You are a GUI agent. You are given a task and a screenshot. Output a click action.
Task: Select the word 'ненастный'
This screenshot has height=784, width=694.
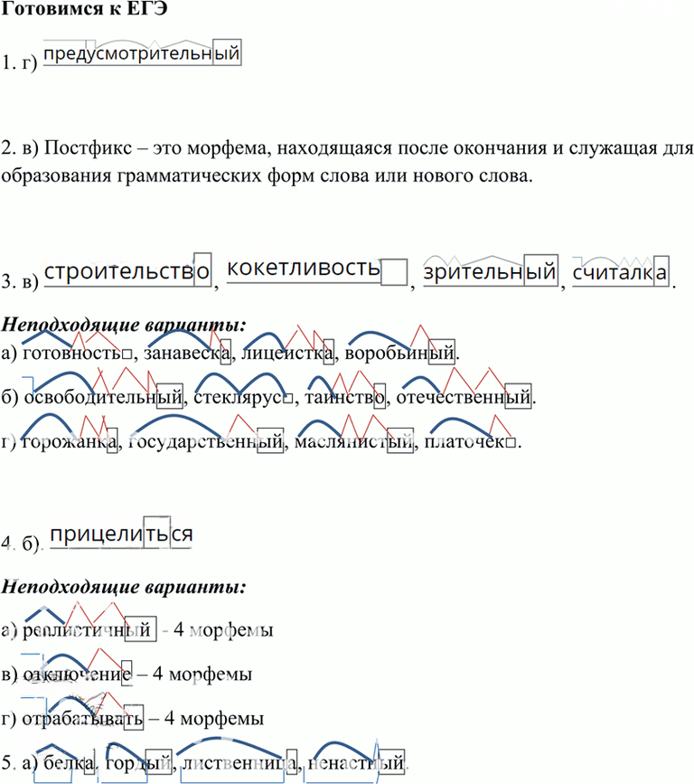(x=356, y=763)
